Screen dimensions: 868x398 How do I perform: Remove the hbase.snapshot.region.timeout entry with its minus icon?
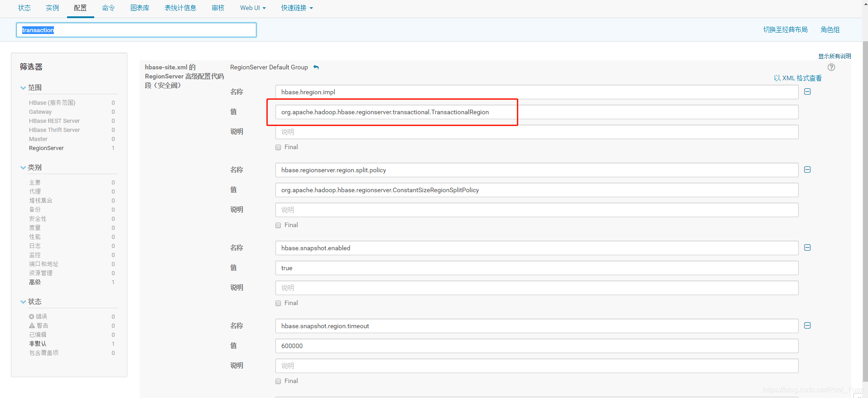pyautogui.click(x=807, y=325)
